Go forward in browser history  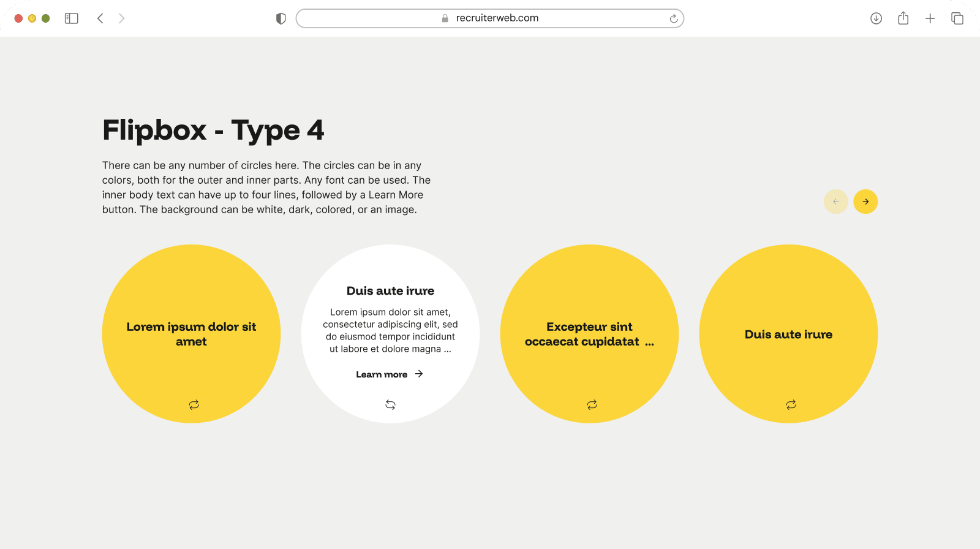121,18
